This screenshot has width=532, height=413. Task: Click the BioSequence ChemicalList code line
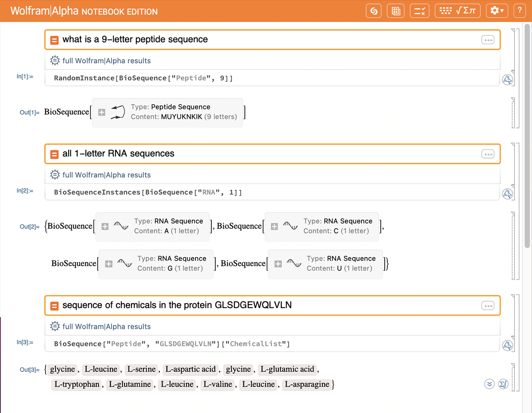pyautogui.click(x=172, y=344)
